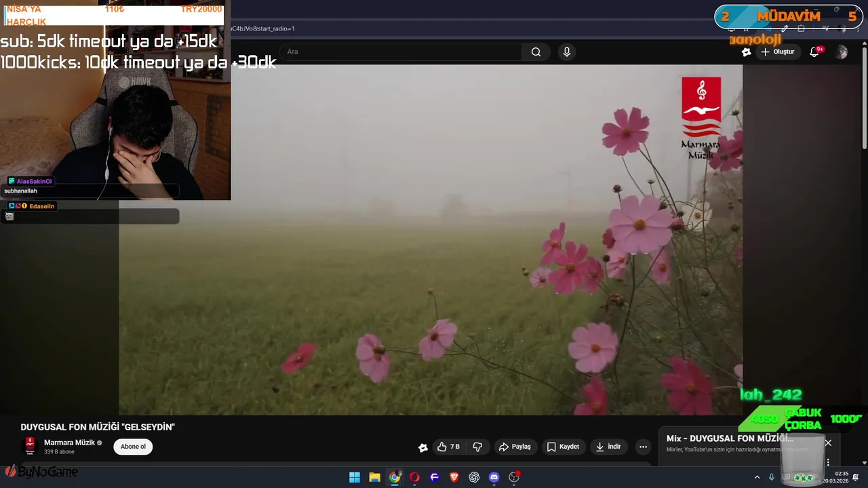Expand the system tray hidden icons chevron

click(757, 477)
